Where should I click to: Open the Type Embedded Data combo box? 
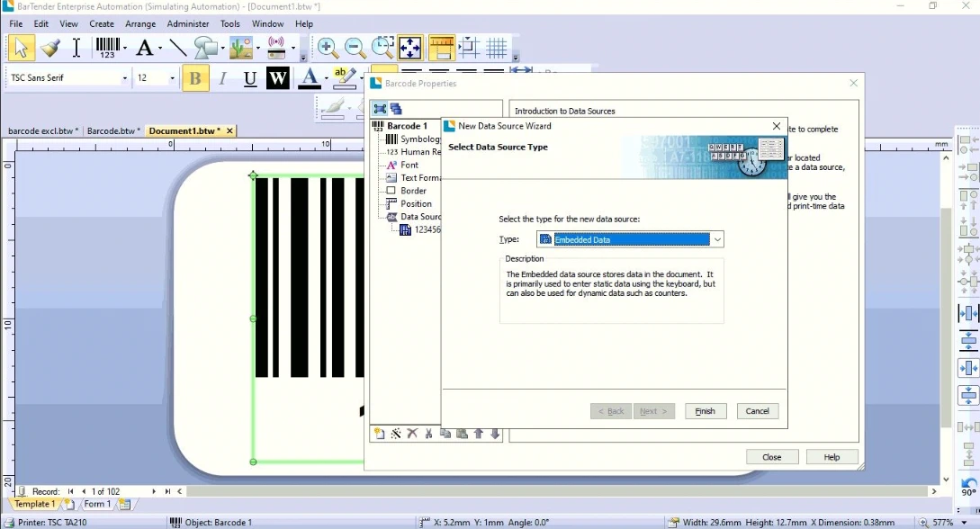(630, 239)
